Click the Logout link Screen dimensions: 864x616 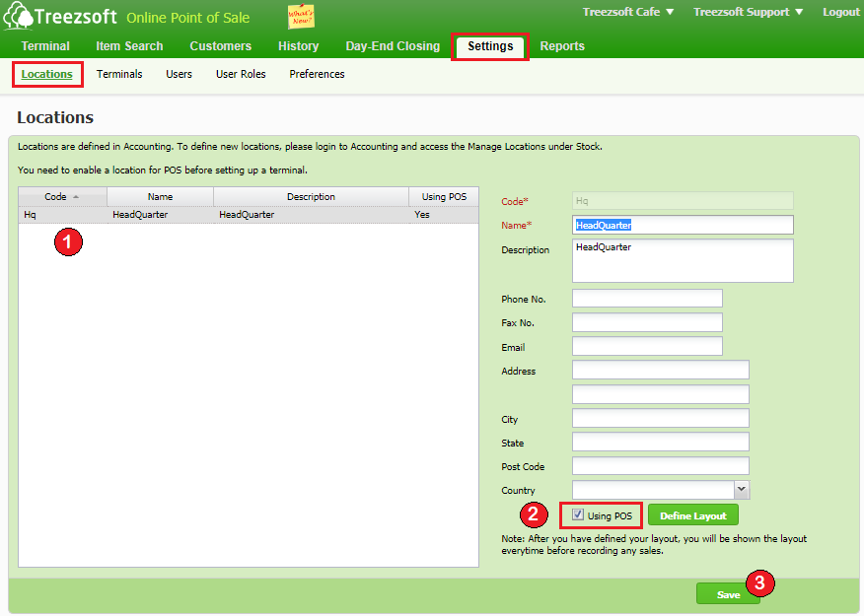[x=841, y=12]
